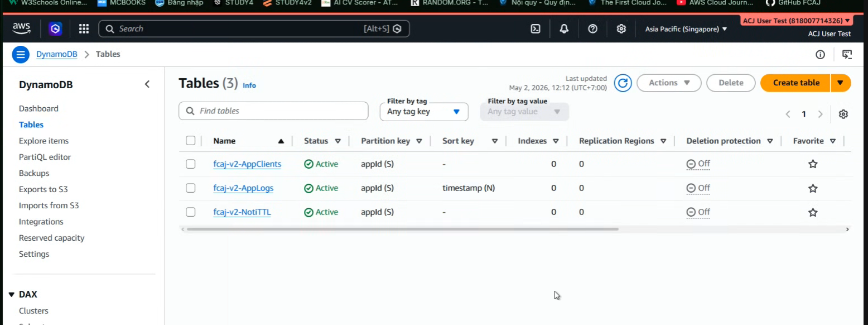Screen dimensions: 868x325
Task: Favorite the fcaj-v2-AppClients table star
Action: coord(813,164)
